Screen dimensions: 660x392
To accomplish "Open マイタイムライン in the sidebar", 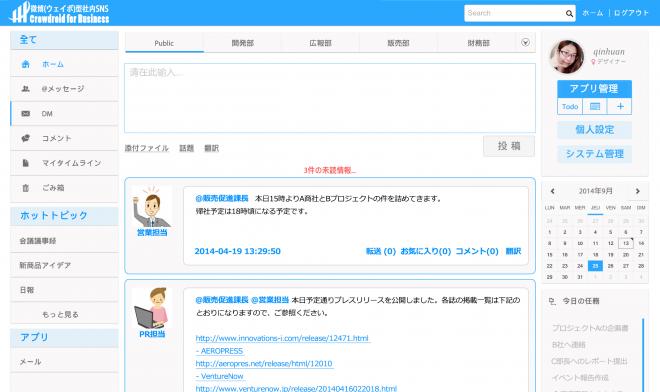I will pos(64,163).
